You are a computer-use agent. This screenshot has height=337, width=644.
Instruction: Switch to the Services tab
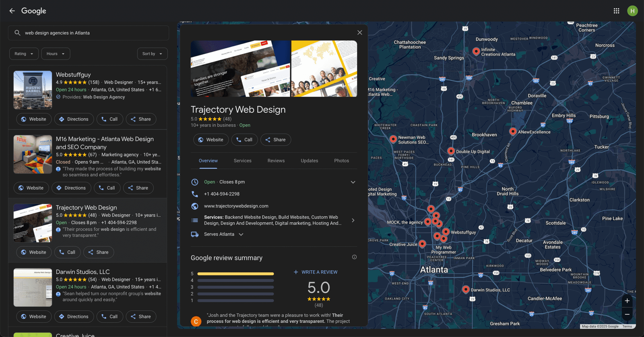(243, 161)
